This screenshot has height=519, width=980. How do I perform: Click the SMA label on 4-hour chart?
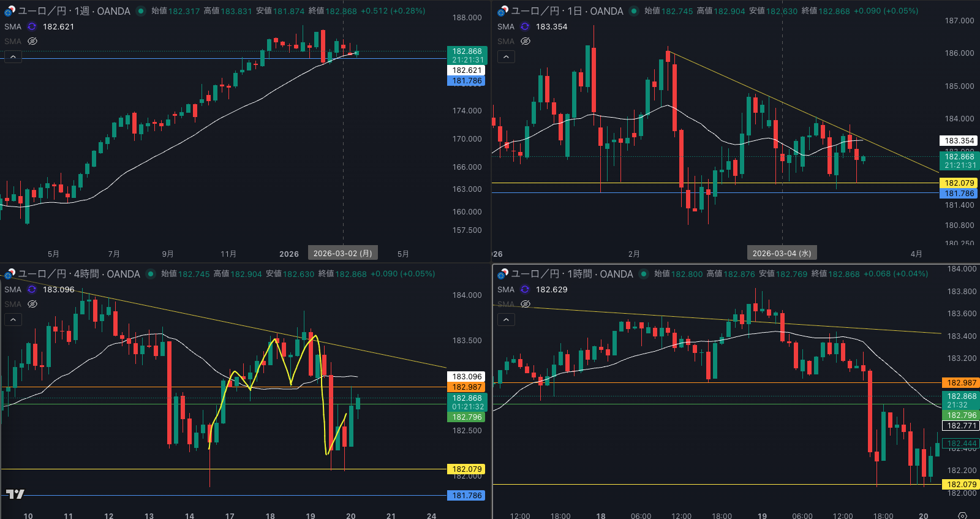[x=12, y=289]
